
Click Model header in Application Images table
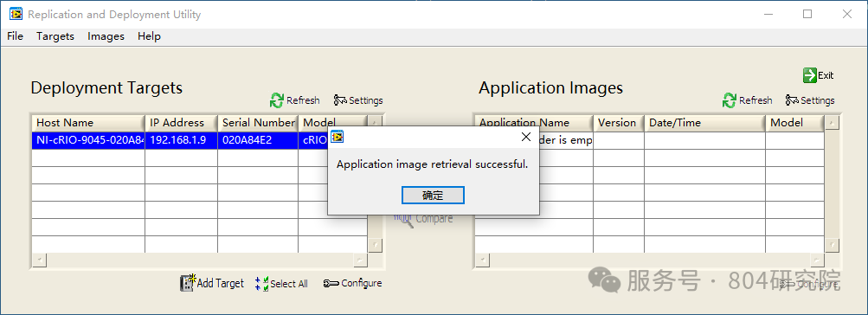point(795,123)
